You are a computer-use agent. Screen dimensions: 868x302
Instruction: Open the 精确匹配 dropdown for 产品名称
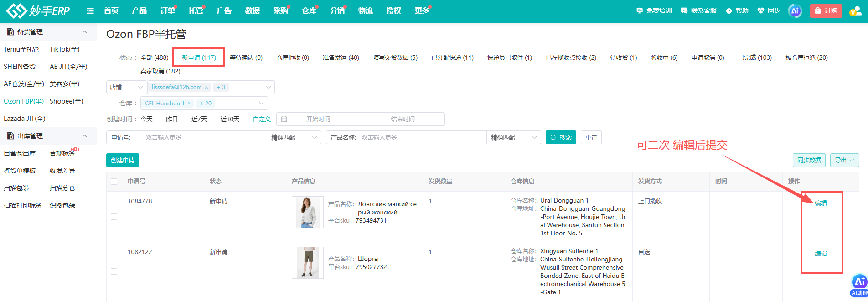(514, 137)
